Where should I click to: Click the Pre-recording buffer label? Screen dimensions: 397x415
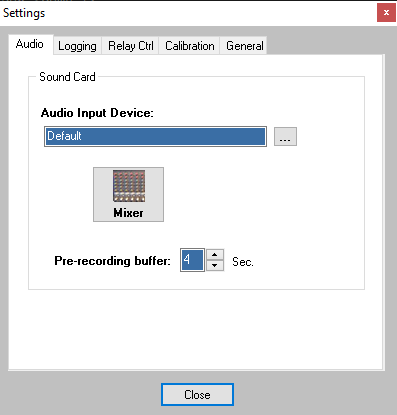pos(112,261)
